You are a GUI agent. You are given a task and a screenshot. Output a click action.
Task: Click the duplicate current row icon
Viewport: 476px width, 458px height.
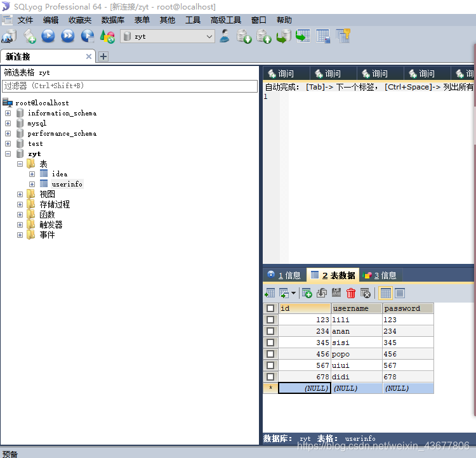click(x=322, y=293)
